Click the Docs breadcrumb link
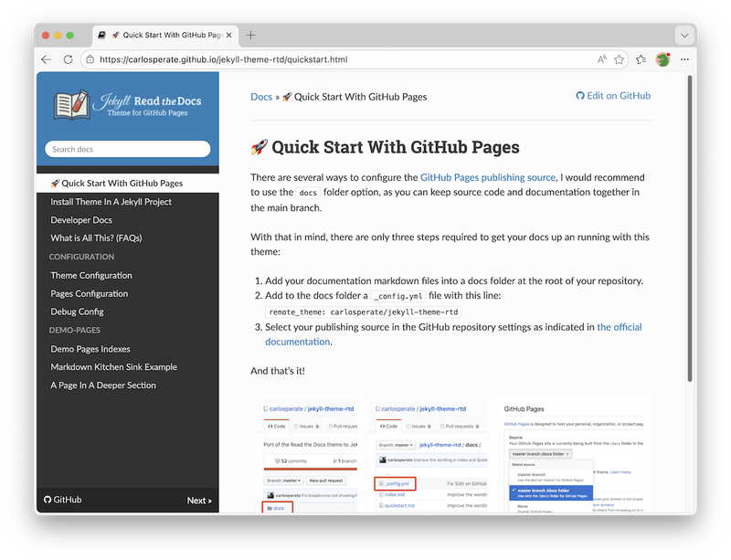 coord(261,97)
